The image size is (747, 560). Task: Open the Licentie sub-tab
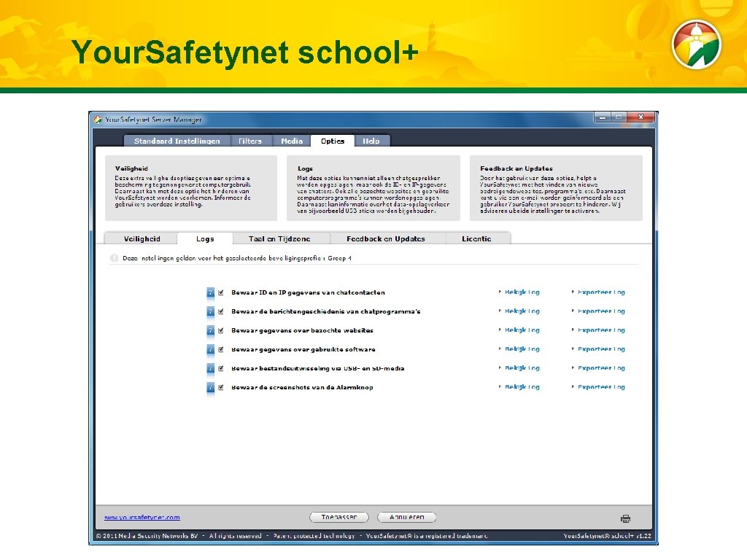[476, 238]
